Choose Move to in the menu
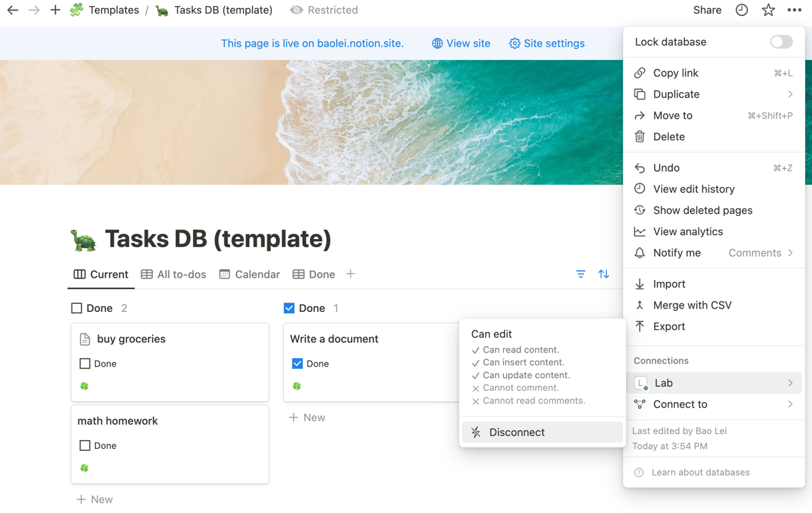This screenshot has width=812, height=513. click(714, 116)
